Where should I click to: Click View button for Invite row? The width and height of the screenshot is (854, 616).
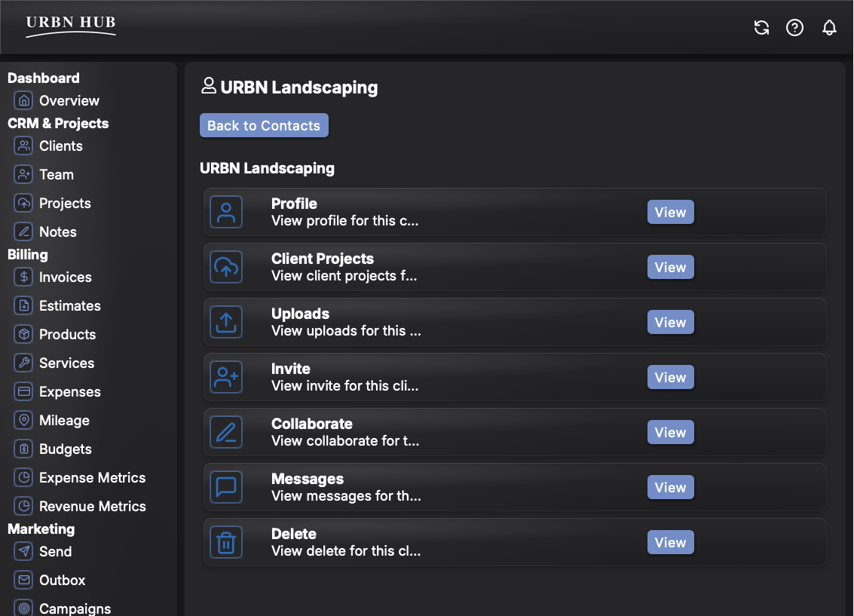click(x=670, y=378)
